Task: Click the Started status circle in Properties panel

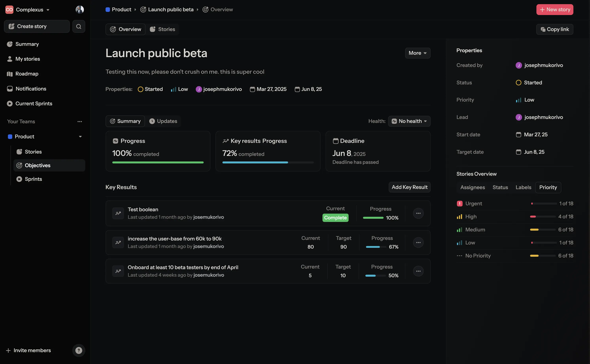Action: (x=518, y=83)
